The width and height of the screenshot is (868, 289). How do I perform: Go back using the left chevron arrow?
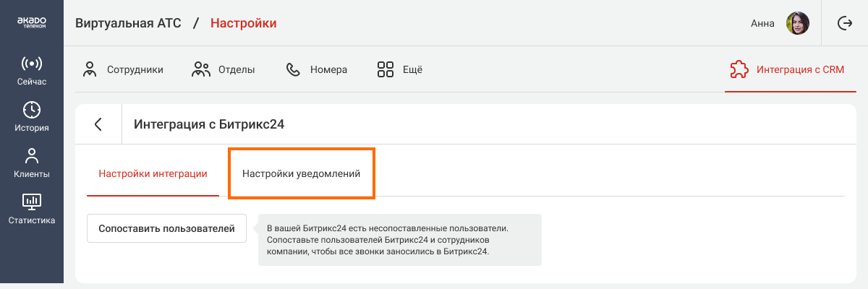tap(98, 124)
